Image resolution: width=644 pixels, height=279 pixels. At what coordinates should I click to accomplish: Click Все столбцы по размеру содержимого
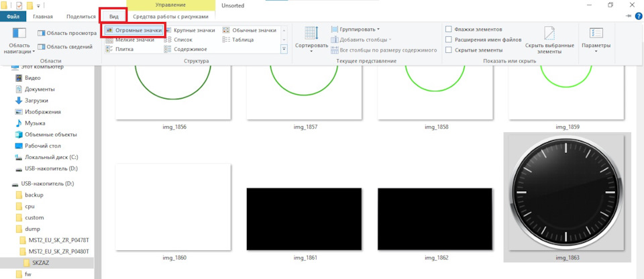(x=384, y=50)
